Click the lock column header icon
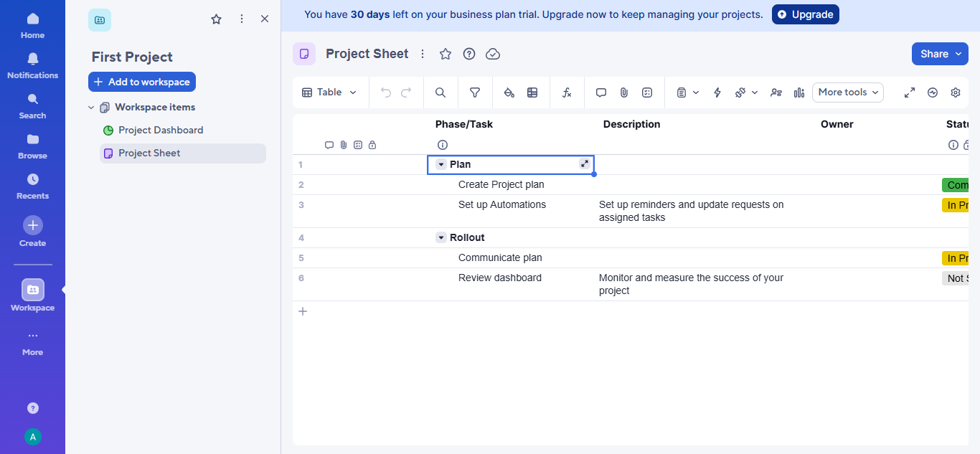 pyautogui.click(x=372, y=145)
